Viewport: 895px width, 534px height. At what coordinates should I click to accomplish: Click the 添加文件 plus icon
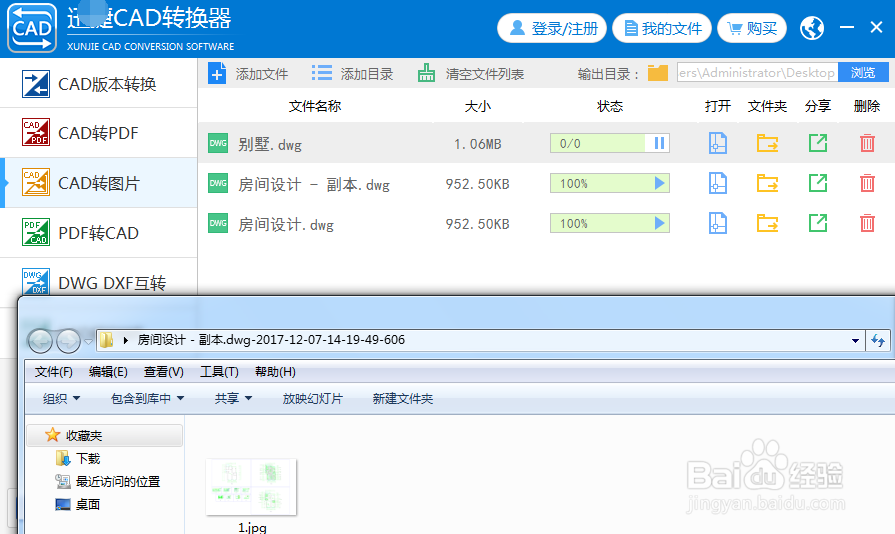(217, 74)
